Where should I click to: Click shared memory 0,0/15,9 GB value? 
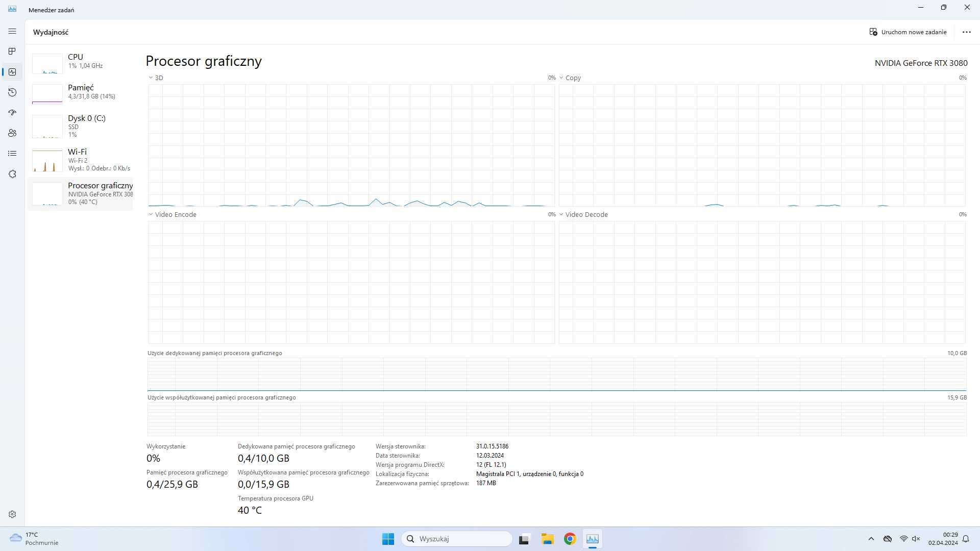pyautogui.click(x=263, y=484)
